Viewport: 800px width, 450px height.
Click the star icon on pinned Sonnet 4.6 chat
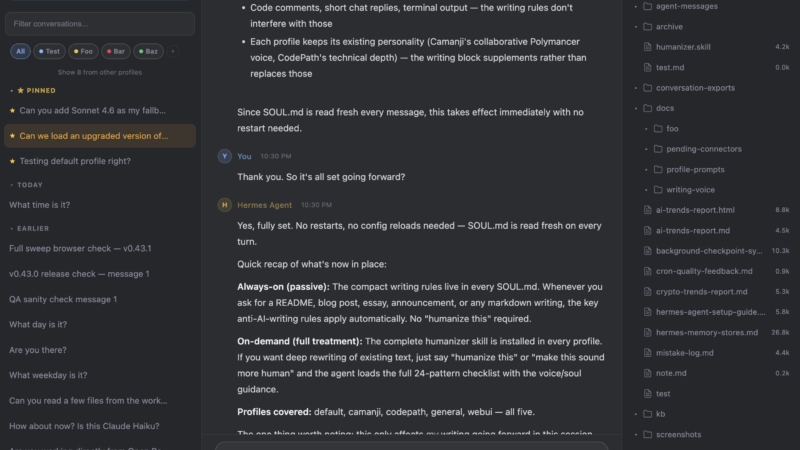point(12,110)
